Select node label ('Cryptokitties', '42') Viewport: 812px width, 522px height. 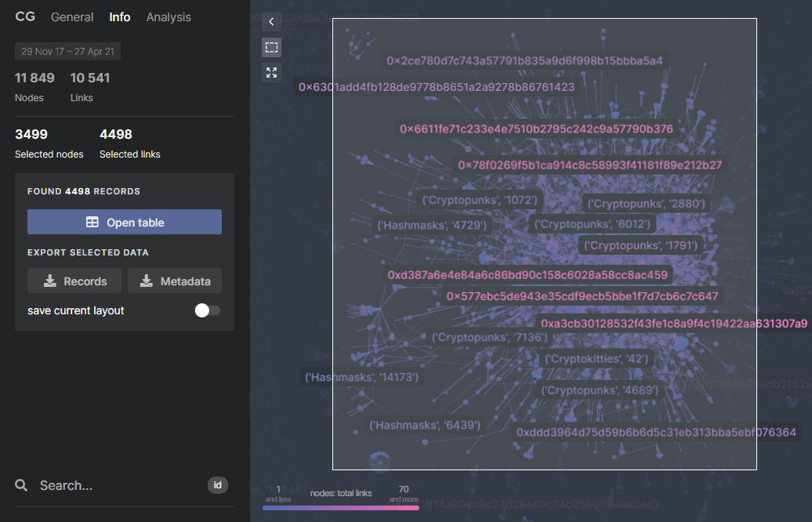point(596,359)
